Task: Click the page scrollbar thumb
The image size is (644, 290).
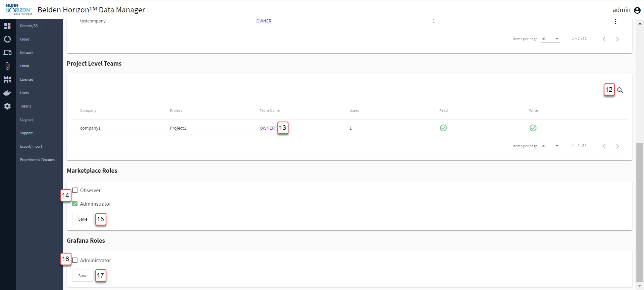Action: pyautogui.click(x=640, y=212)
